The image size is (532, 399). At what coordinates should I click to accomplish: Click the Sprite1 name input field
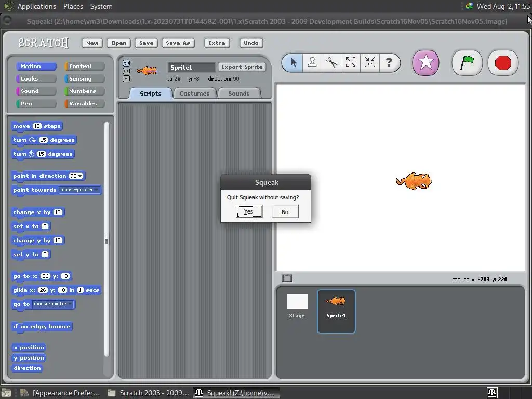tap(192, 67)
